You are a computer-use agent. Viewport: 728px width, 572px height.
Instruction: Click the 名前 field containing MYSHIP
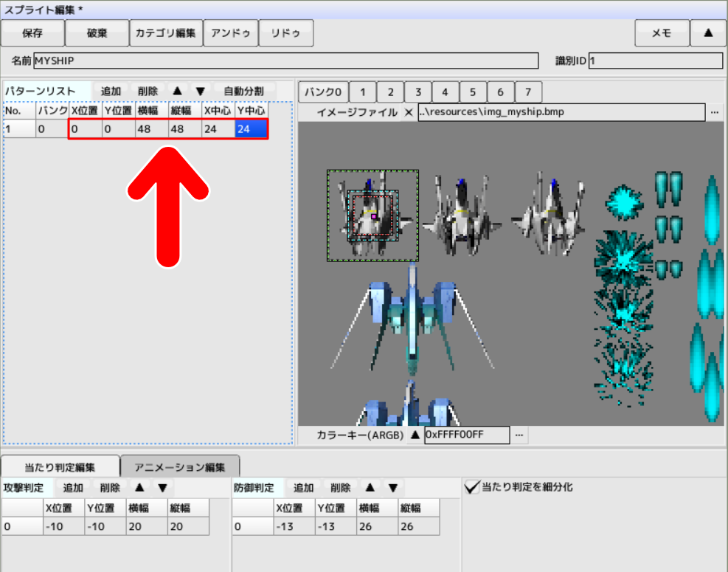tap(285, 61)
